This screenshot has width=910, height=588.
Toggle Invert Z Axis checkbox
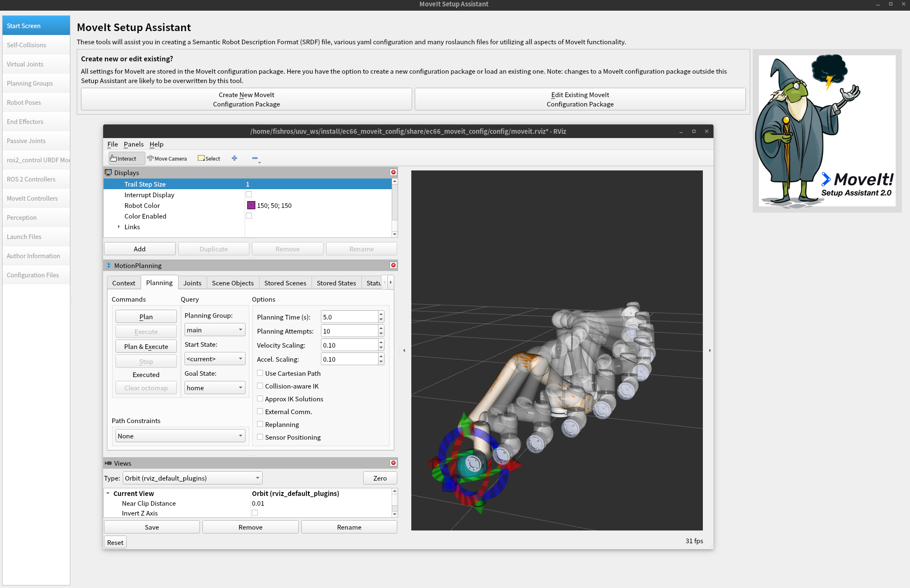[x=255, y=513]
